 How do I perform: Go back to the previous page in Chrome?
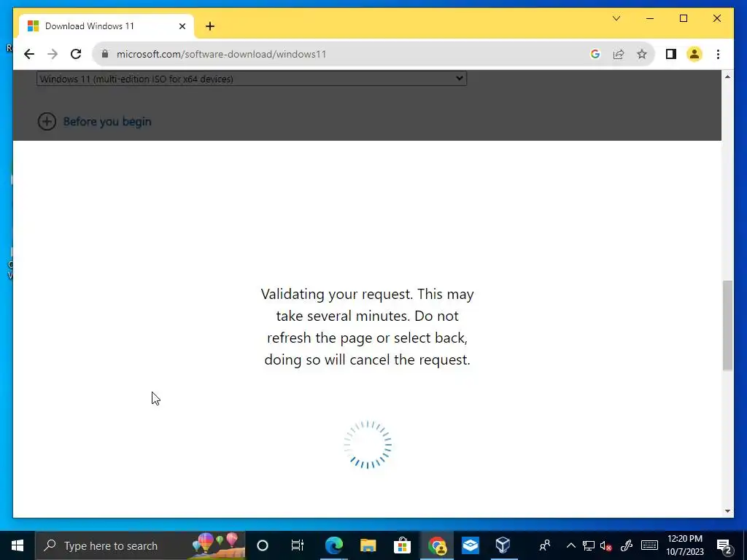click(x=29, y=54)
